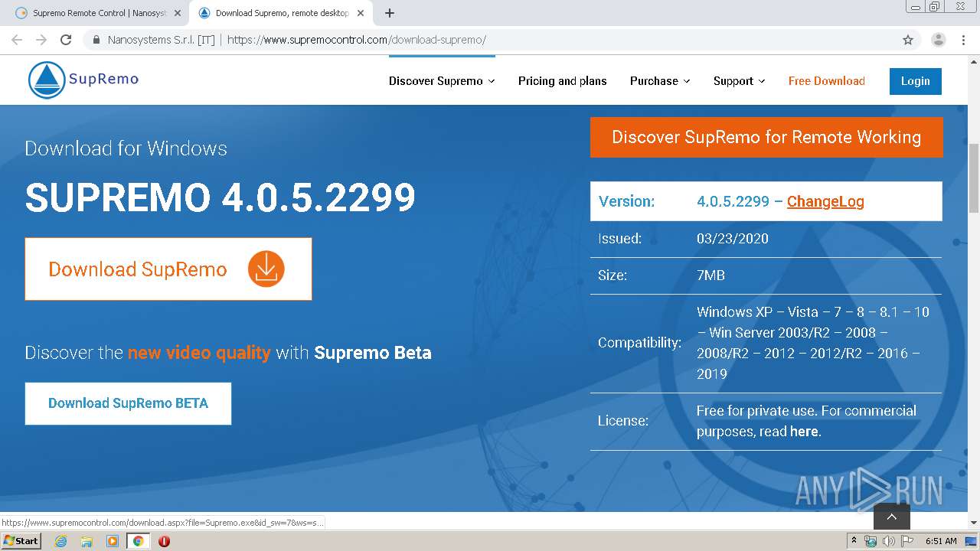Image resolution: width=980 pixels, height=551 pixels.
Task: Open Free Download nav link
Action: (826, 81)
